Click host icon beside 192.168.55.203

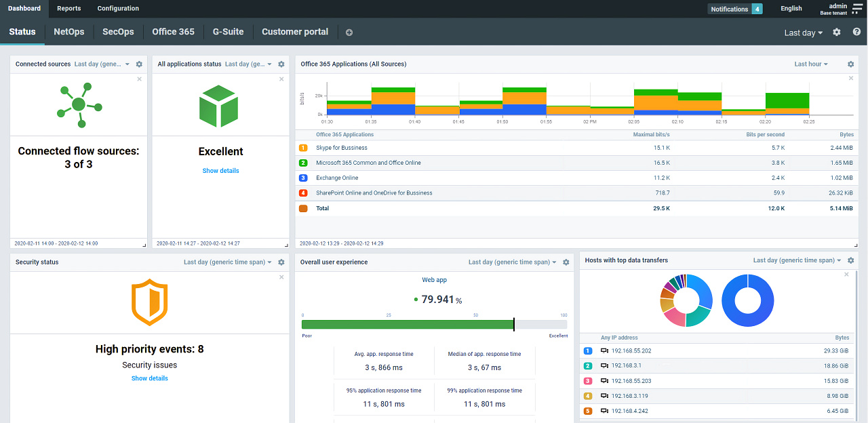[x=604, y=381]
